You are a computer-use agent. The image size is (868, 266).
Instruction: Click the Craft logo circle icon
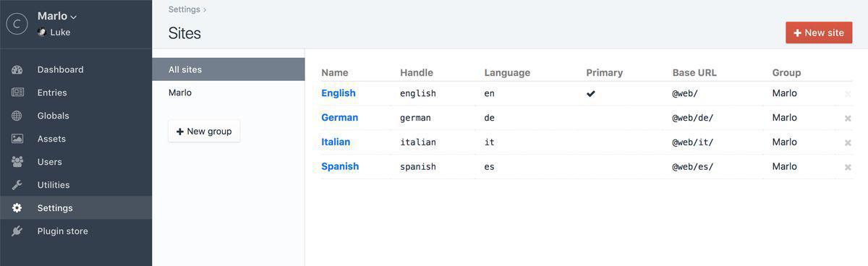point(17,24)
